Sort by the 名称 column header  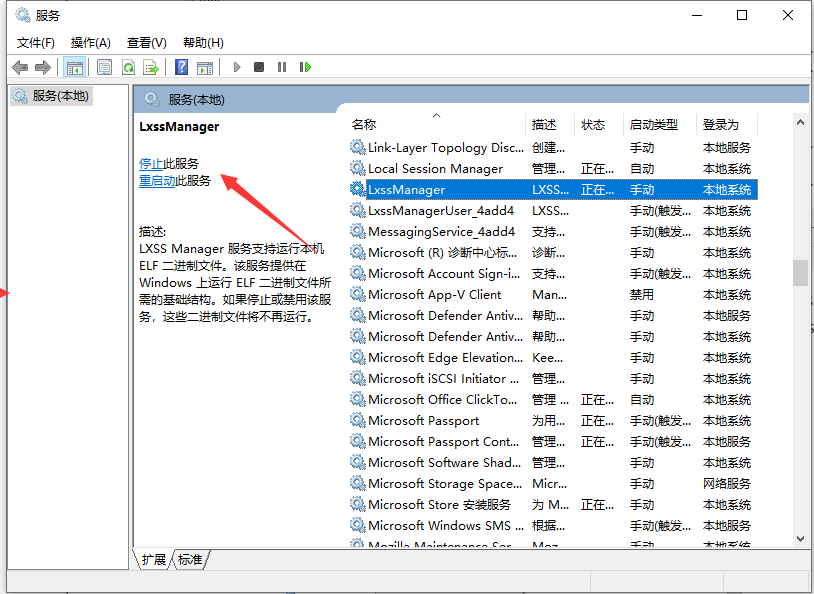click(x=437, y=125)
